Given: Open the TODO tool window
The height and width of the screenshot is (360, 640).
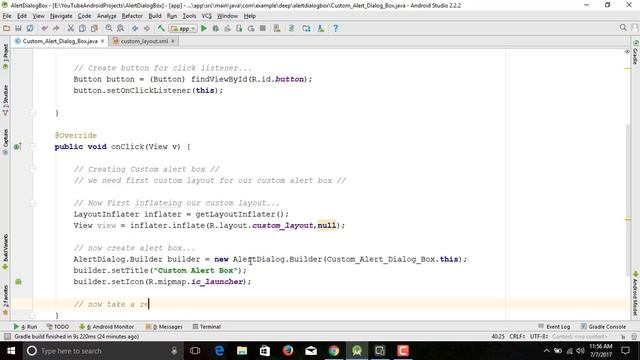Looking at the screenshot, I should (x=58, y=327).
